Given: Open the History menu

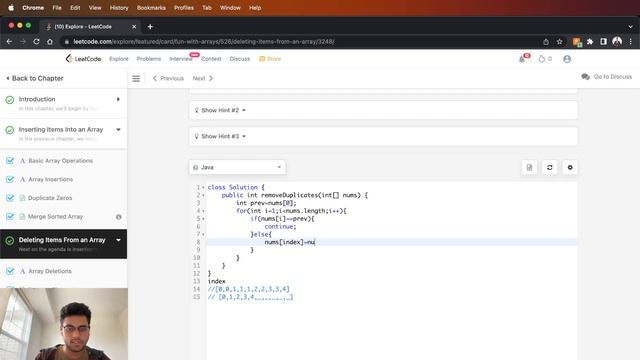Looking at the screenshot, I should click(x=119, y=8).
